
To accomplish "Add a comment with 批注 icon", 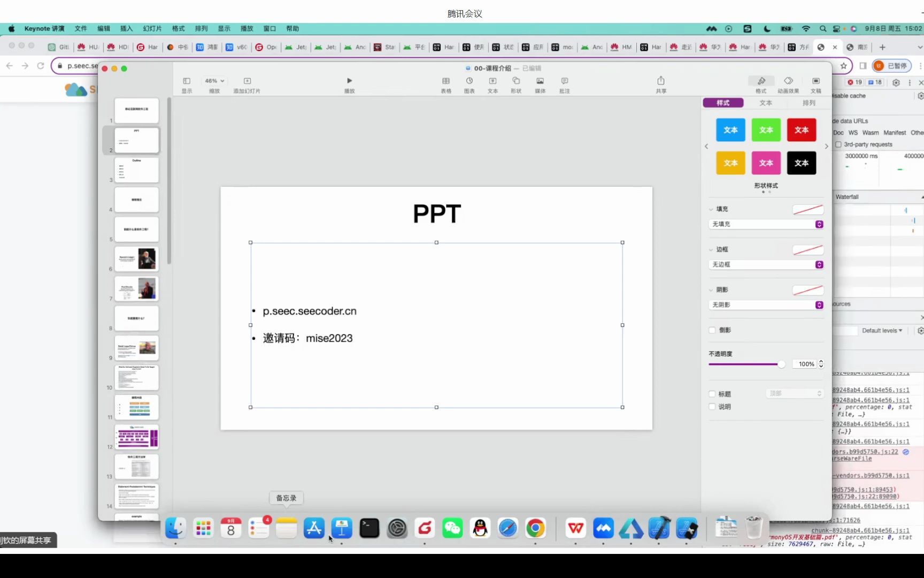I will (x=565, y=85).
